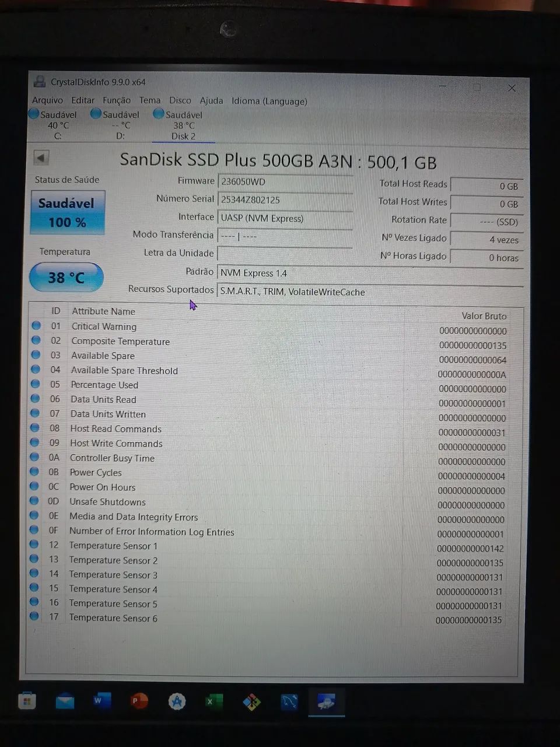This screenshot has height=747, width=560.
Task: Click the Recursos Suportados field
Action: click(x=369, y=292)
